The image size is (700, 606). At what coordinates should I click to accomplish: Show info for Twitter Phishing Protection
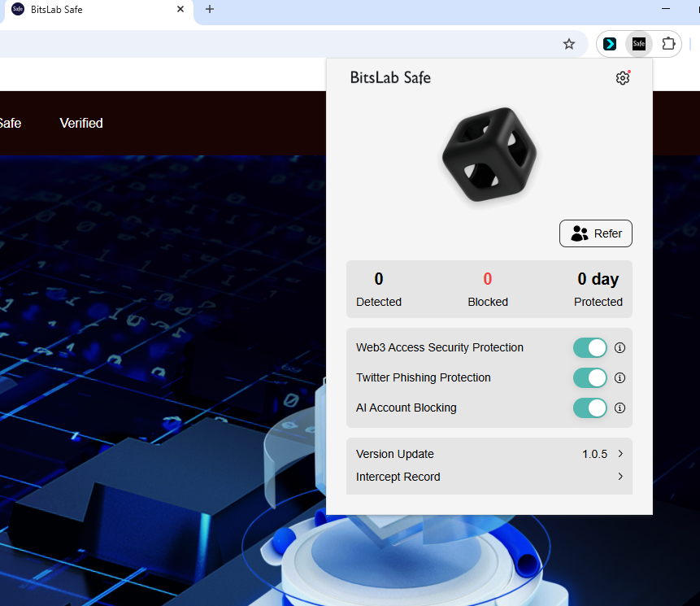(x=620, y=377)
